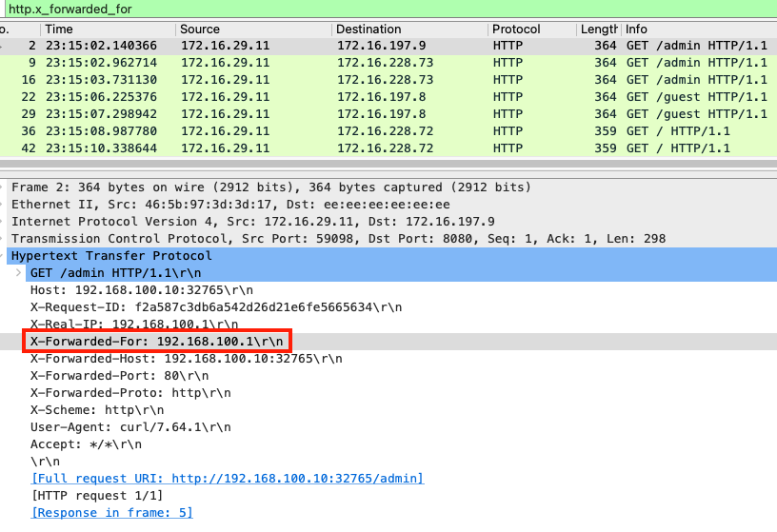Screen dimensions: 777x532
Task: Click the Protocol column header
Action: (532, 30)
